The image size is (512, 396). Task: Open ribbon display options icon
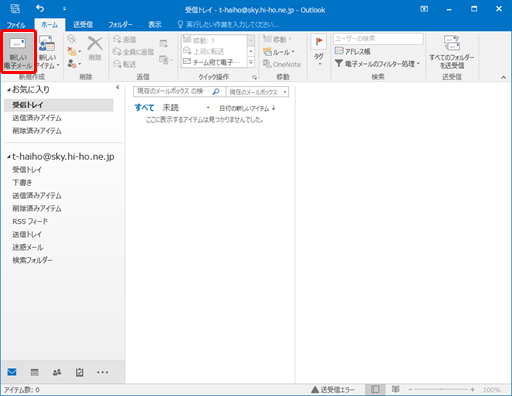point(424,9)
